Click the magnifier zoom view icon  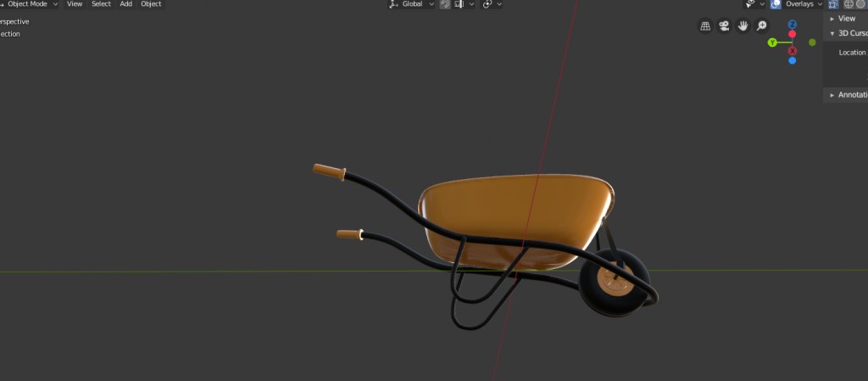click(x=761, y=26)
